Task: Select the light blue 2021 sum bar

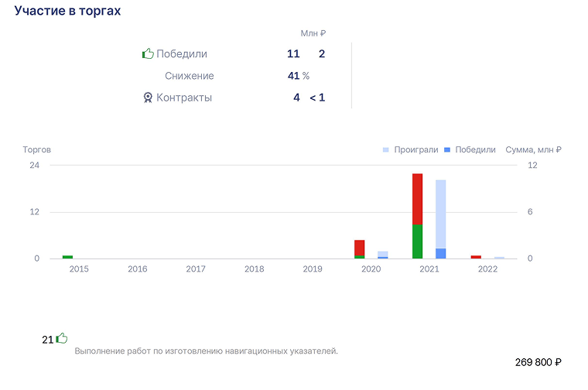Action: click(x=441, y=214)
